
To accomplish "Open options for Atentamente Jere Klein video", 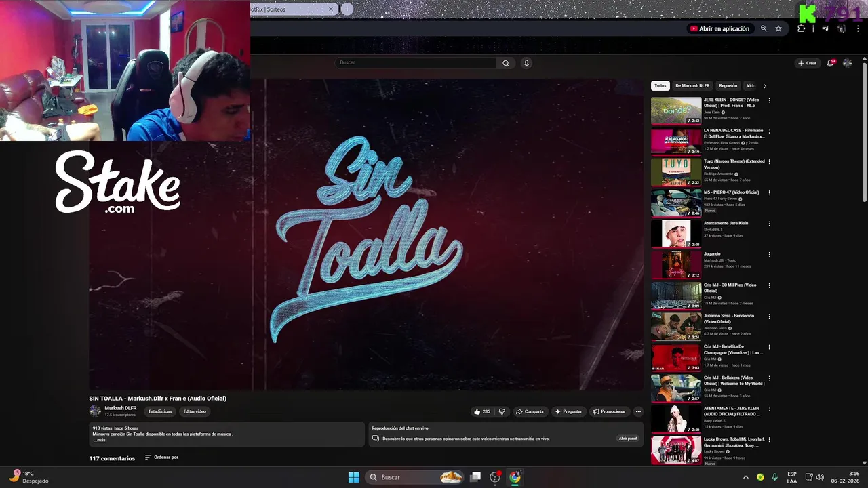I will (x=769, y=224).
